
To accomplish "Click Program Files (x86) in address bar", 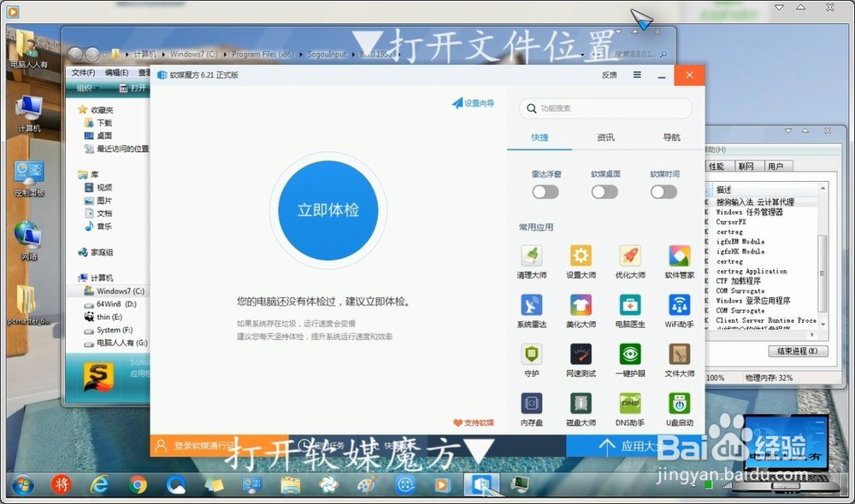I will coord(262,54).
